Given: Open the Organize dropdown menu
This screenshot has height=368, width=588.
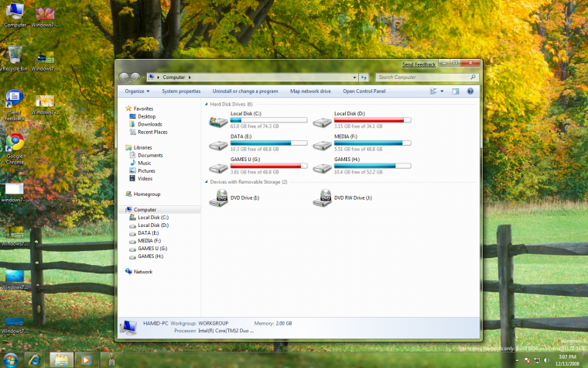Looking at the screenshot, I should [137, 91].
